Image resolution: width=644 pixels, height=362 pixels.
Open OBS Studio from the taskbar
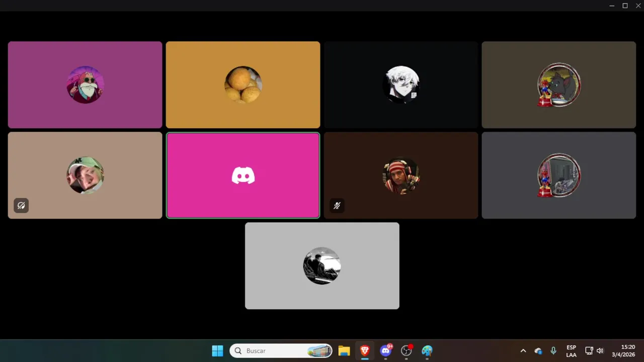pyautogui.click(x=407, y=350)
